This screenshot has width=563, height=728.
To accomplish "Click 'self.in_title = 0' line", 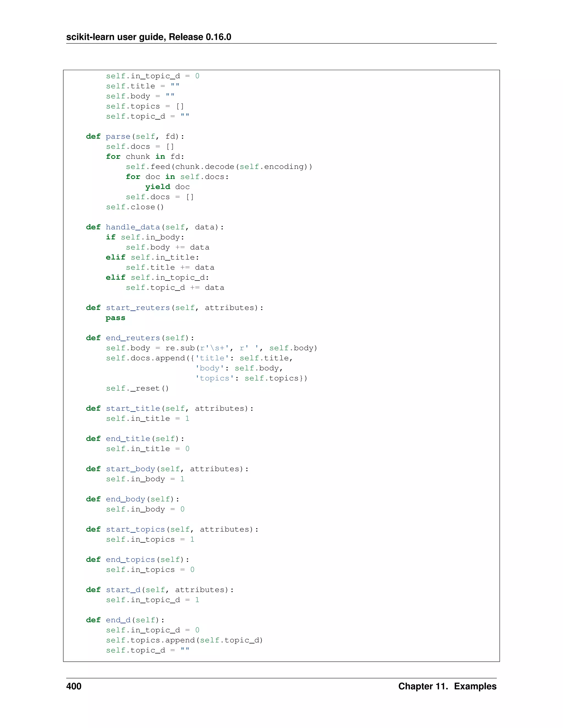I will 148,449.
